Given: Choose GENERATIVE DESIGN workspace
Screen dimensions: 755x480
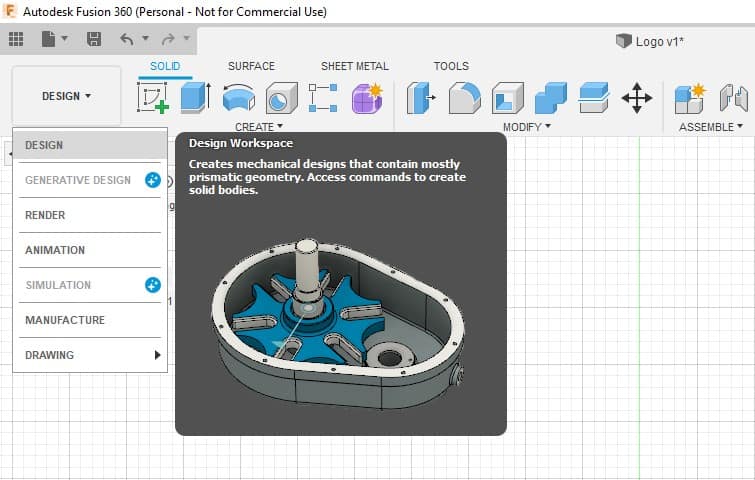Looking at the screenshot, I should pos(78,180).
